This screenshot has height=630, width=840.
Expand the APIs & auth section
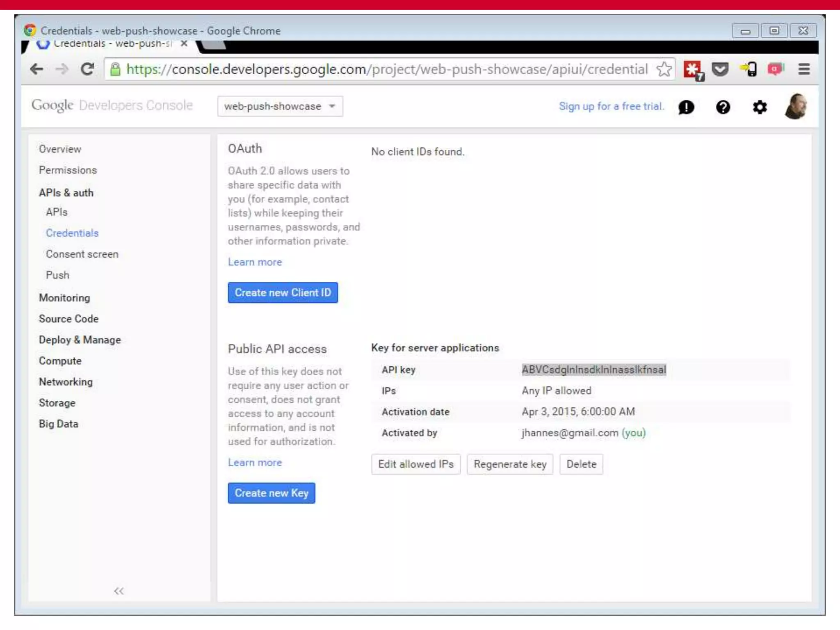point(66,193)
